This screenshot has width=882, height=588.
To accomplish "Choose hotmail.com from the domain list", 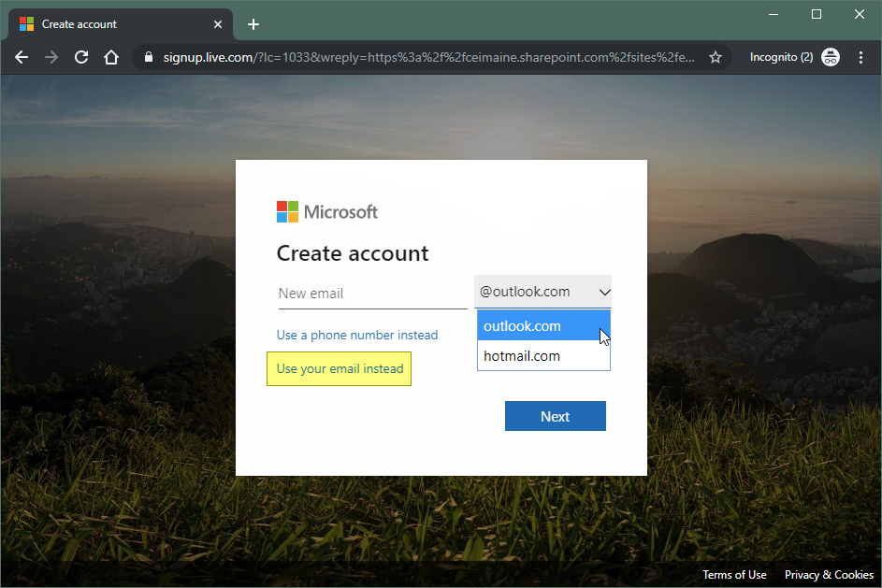I will click(x=543, y=356).
